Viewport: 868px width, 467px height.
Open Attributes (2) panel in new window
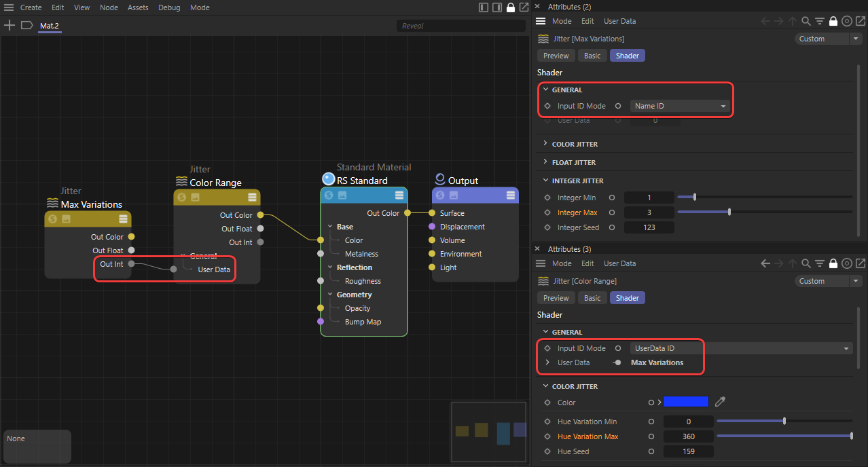pyautogui.click(x=860, y=21)
